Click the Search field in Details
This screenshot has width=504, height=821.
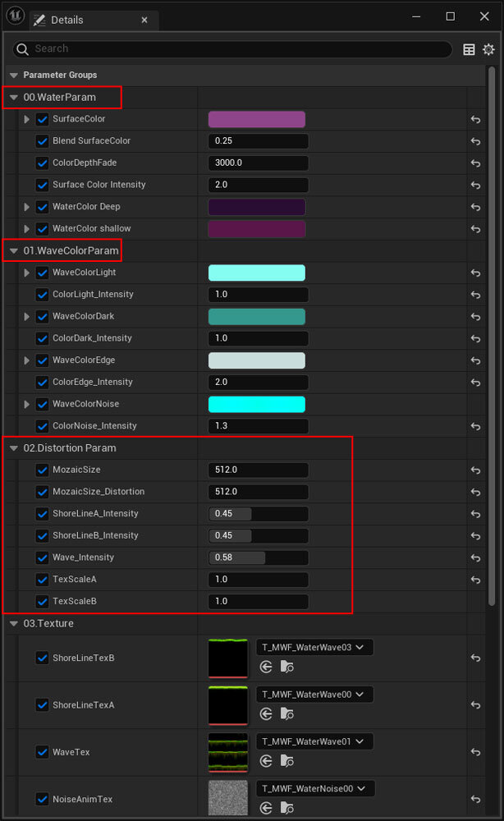click(238, 49)
